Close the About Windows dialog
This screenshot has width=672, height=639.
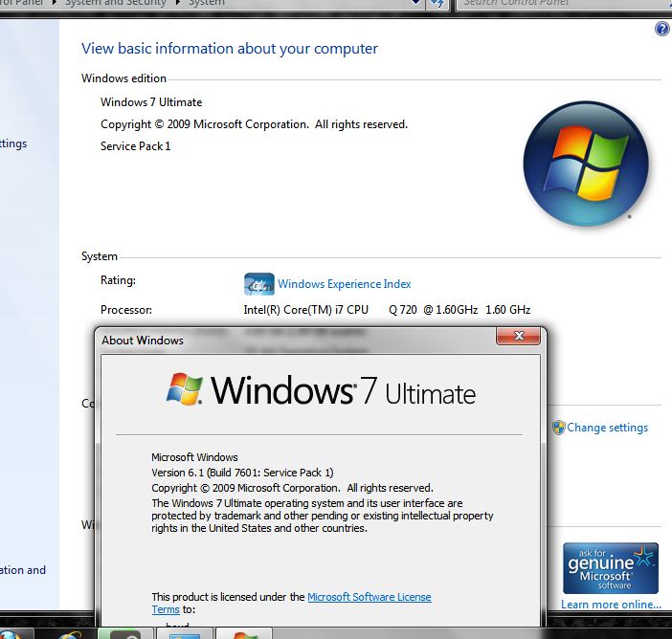pyautogui.click(x=518, y=336)
